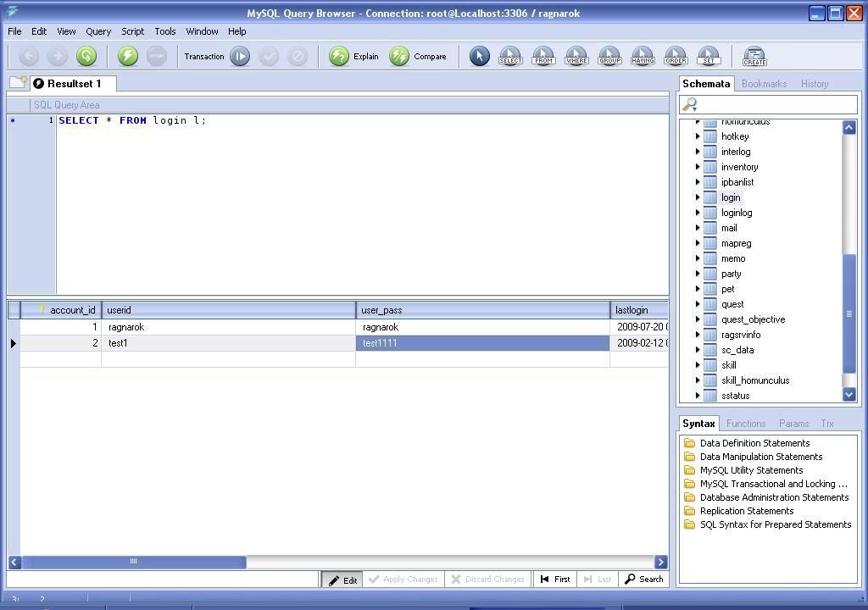
Task: Expand the quest_objective table node
Action: (698, 319)
